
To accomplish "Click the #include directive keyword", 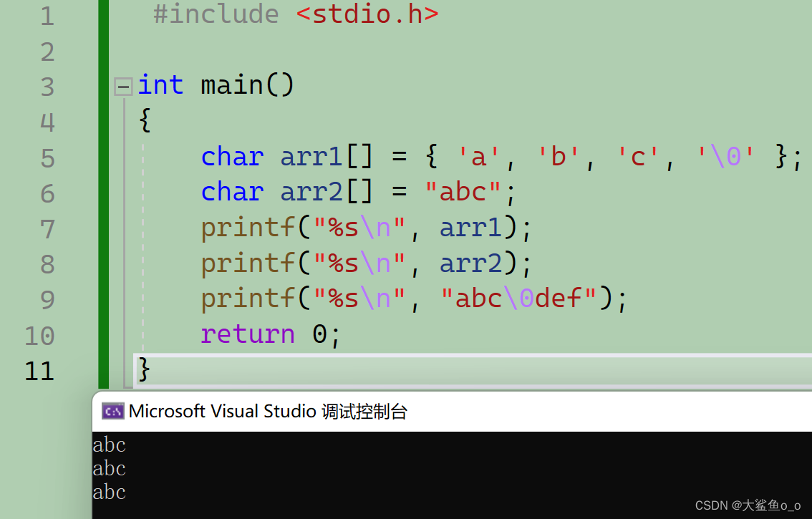I will pos(216,14).
